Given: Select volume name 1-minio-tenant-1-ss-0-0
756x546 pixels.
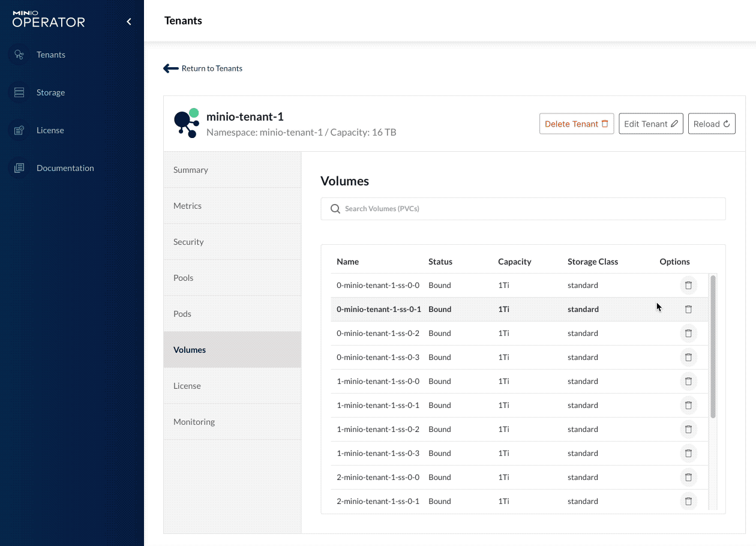Looking at the screenshot, I should pos(378,382).
